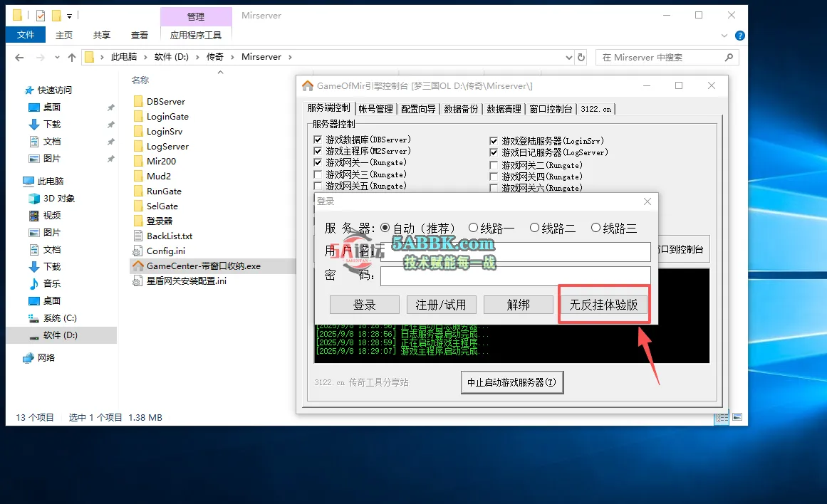The width and height of the screenshot is (827, 504).
Task: Open the 文件 ribbon tab
Action: click(26, 35)
